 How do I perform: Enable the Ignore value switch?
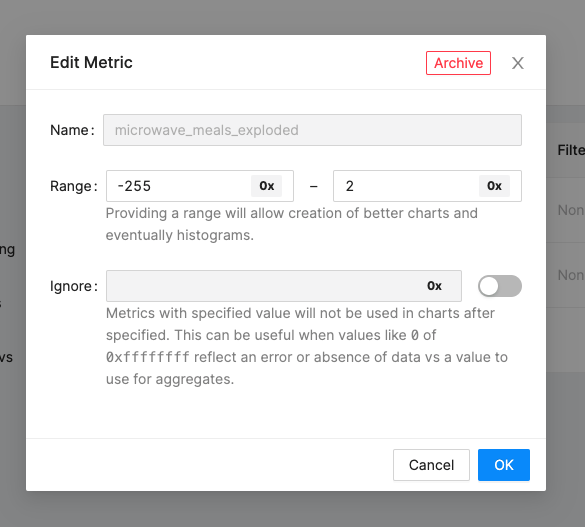click(500, 286)
